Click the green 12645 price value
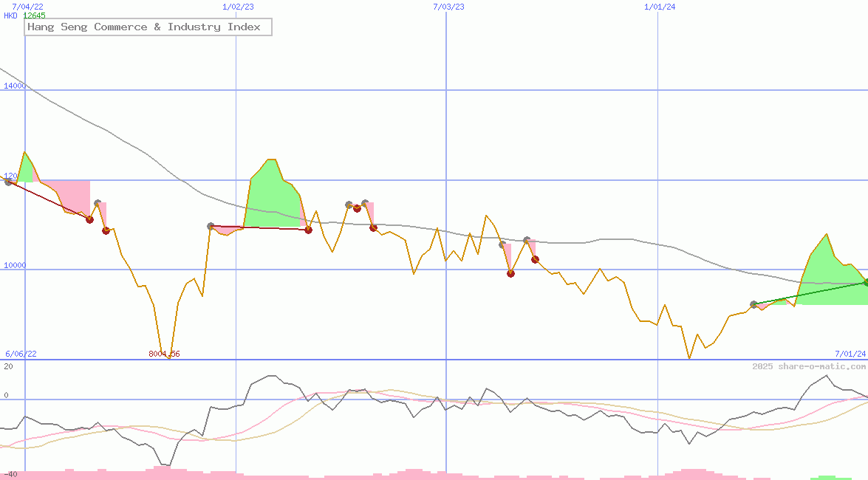Image resolution: width=868 pixels, height=480 pixels. [34, 16]
